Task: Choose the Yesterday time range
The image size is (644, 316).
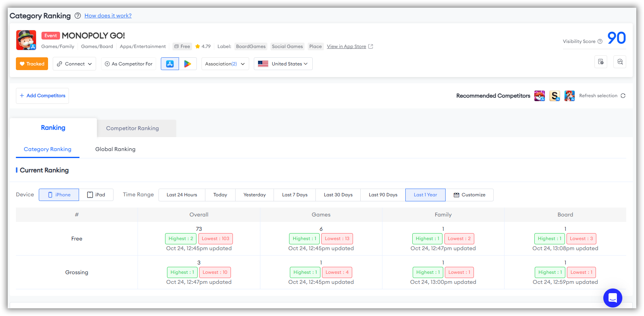Action: (x=255, y=195)
